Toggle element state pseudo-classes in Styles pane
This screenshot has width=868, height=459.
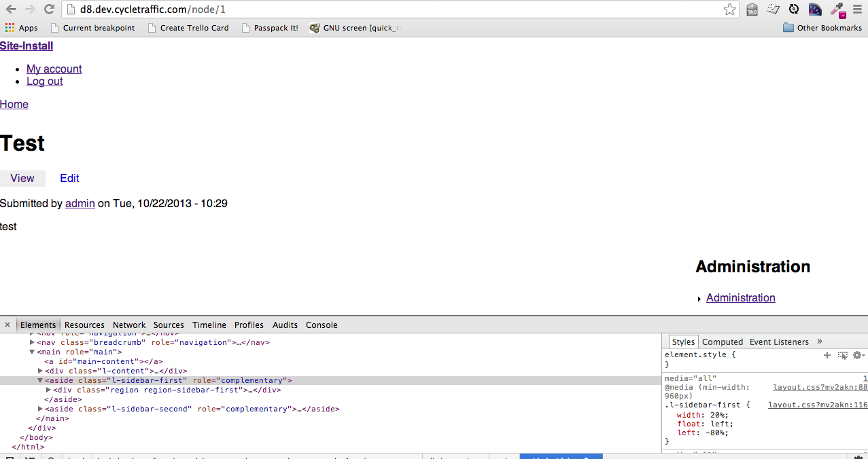point(843,355)
